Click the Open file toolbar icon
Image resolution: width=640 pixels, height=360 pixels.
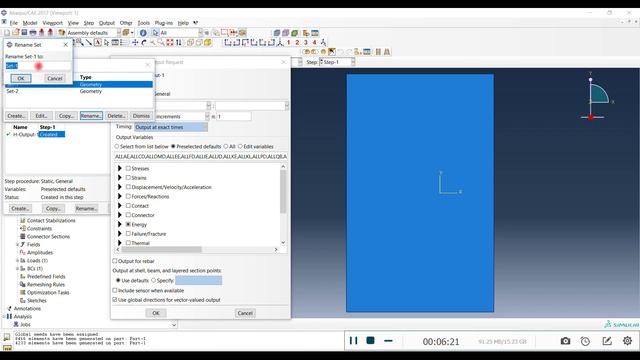[16, 32]
